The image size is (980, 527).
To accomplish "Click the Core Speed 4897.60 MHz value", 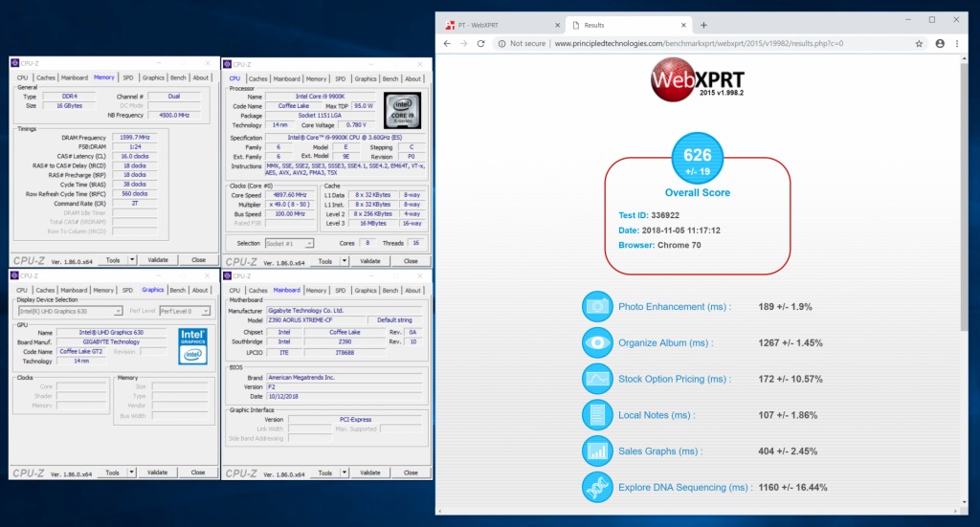I will [x=289, y=195].
